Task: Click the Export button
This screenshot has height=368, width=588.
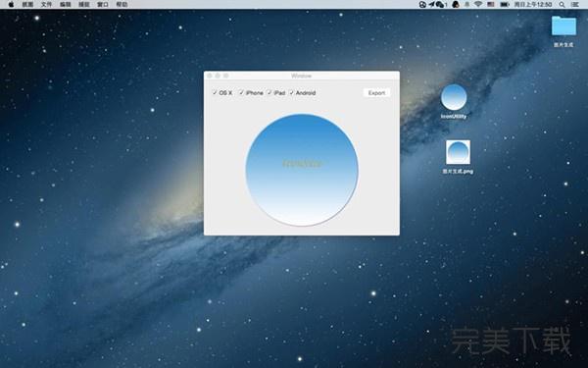Action: 376,93
